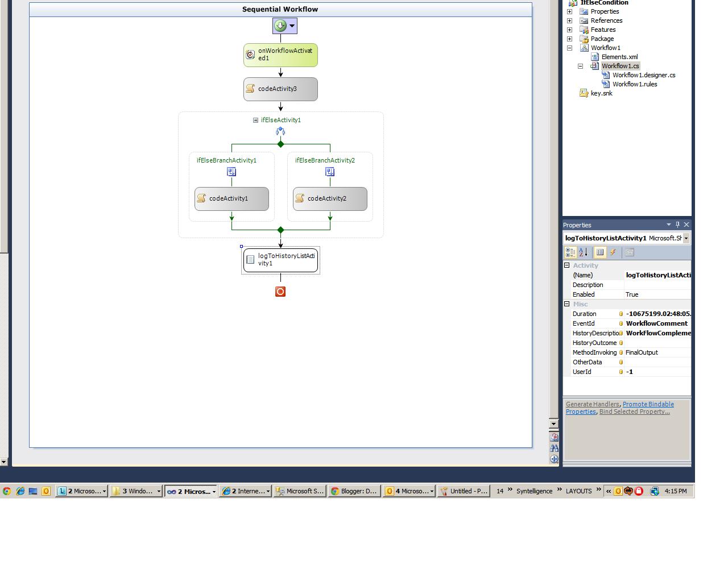Image resolution: width=728 pixels, height=582 pixels.
Task: Select key.snk file
Action: coord(601,93)
